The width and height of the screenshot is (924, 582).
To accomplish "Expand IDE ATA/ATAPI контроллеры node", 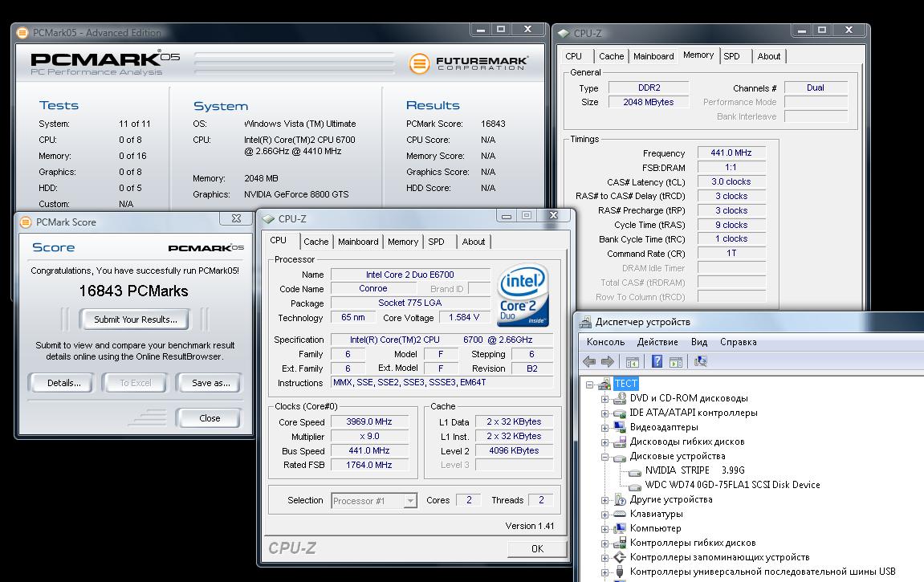I will point(604,413).
